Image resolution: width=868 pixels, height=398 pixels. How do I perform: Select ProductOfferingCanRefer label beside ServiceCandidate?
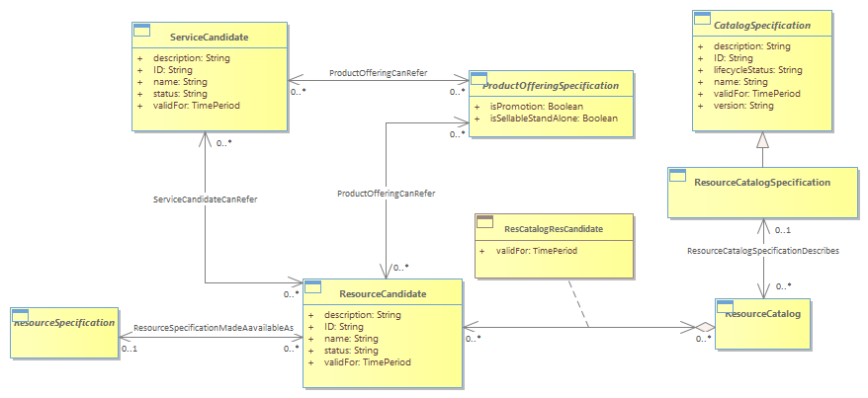click(378, 73)
